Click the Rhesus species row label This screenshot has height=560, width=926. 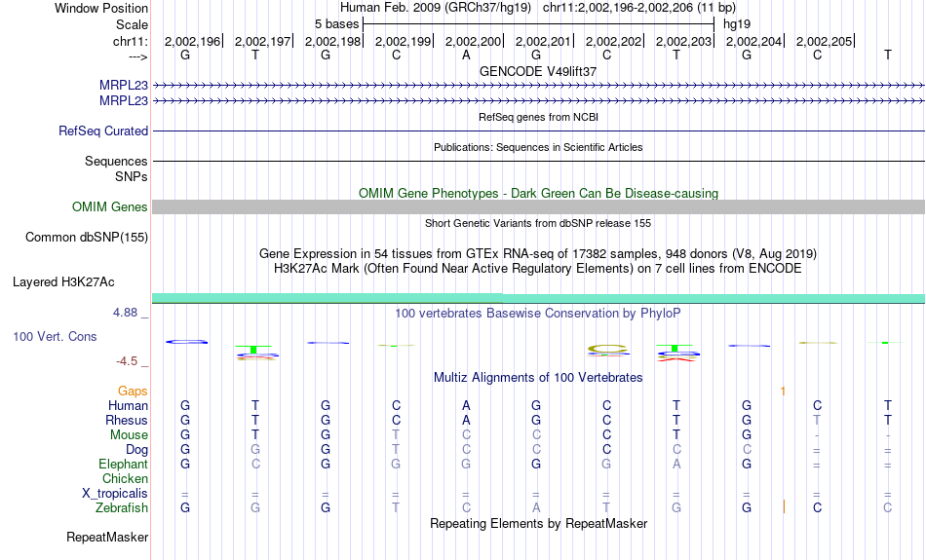point(127,420)
